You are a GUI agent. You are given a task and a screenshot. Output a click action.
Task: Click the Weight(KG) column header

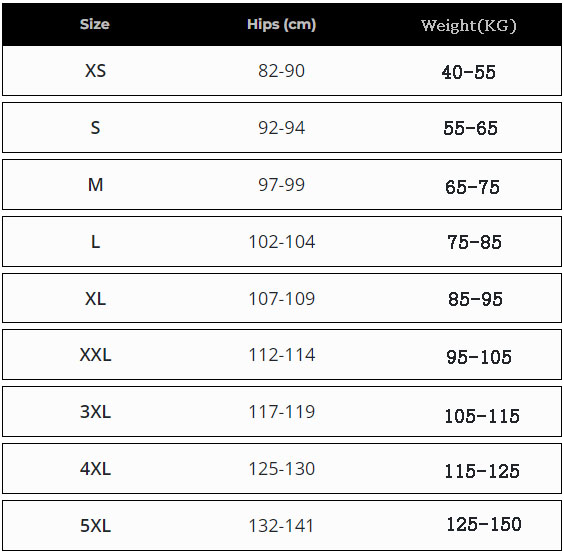tap(468, 26)
